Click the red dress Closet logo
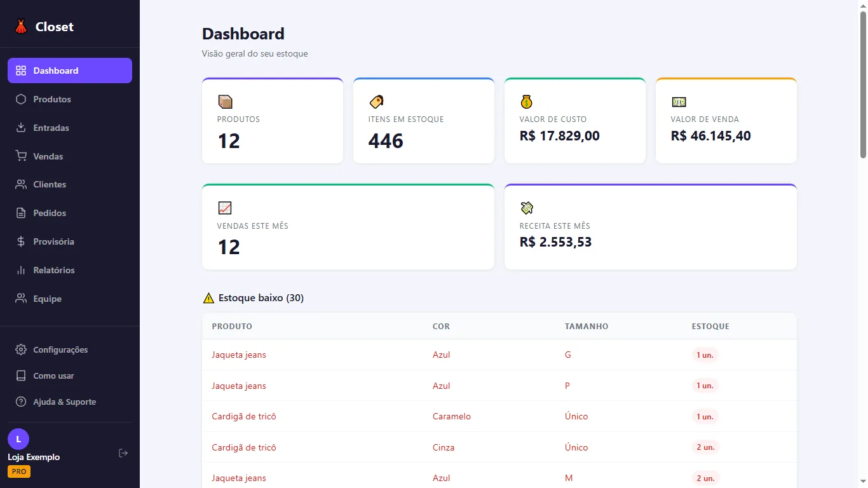Image resolution: width=868 pixels, height=488 pixels. 21,27
